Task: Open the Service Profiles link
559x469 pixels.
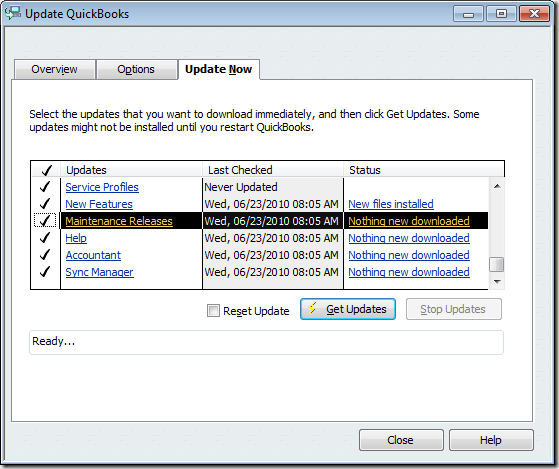Action: click(x=102, y=187)
